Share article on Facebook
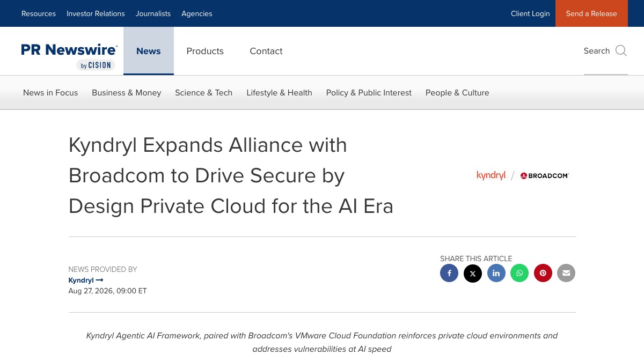Viewport: 644px width, 362px height. point(449,273)
